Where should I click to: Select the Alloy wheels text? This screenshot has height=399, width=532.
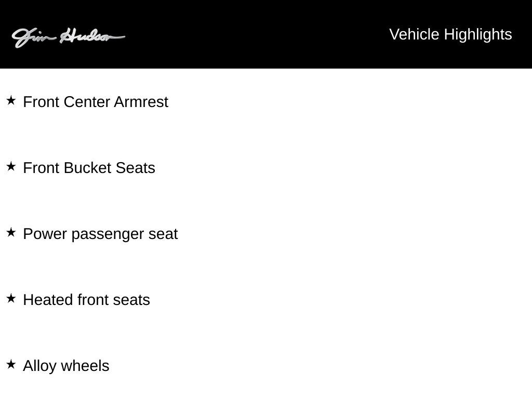(66, 366)
